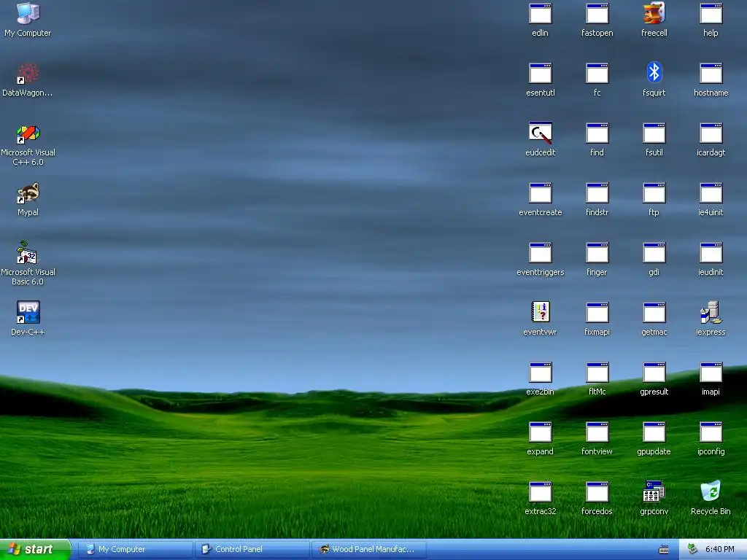This screenshot has width=747, height=560.
Task: Select the findstr desktop icon
Action: [597, 192]
